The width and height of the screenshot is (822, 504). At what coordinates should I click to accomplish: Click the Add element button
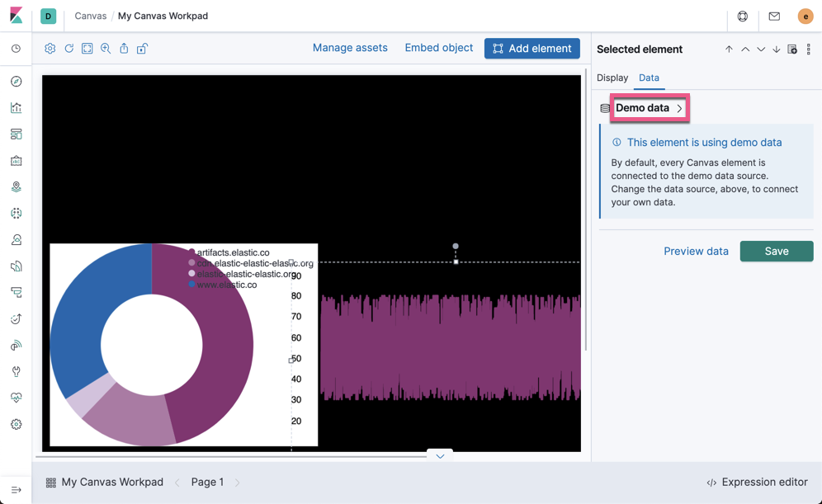tap(531, 48)
